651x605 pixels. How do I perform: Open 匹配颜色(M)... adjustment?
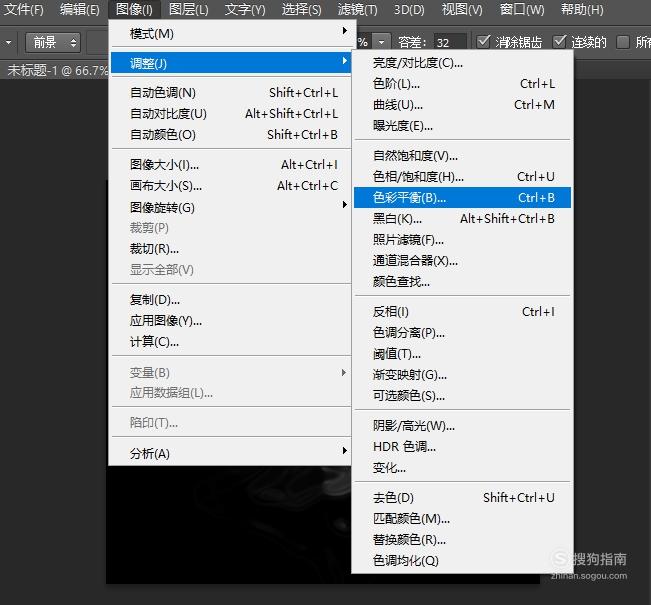462,519
